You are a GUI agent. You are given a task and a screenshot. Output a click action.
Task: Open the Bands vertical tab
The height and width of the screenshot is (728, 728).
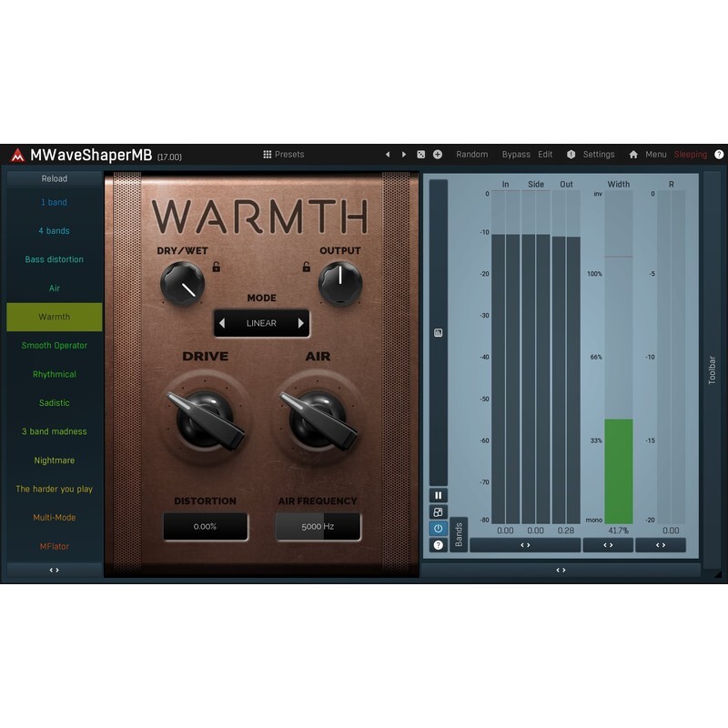459,534
